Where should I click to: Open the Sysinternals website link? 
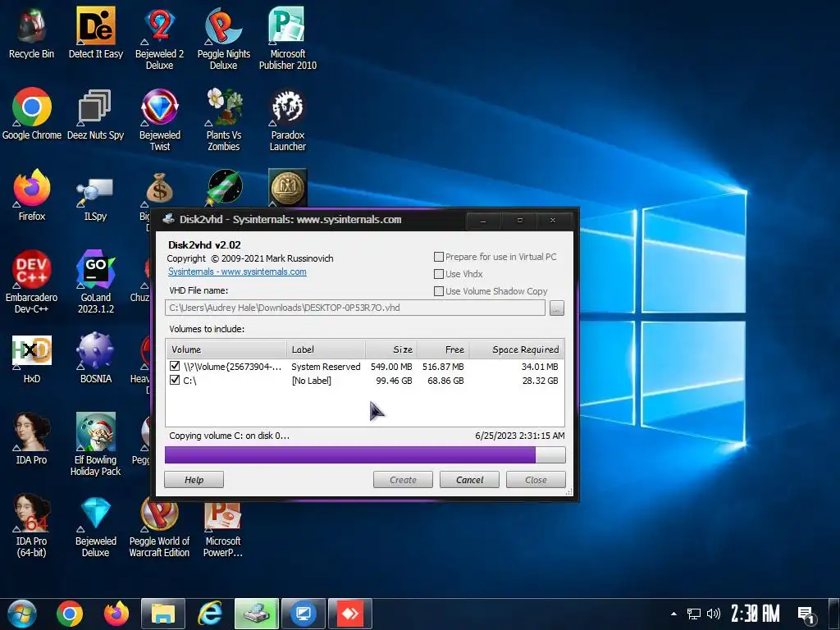tap(237, 272)
